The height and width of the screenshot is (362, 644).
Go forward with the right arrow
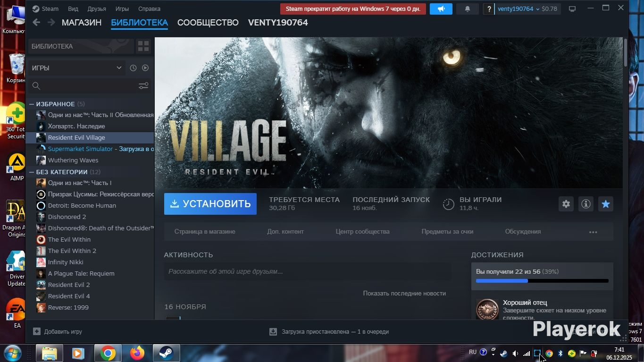click(x=51, y=22)
